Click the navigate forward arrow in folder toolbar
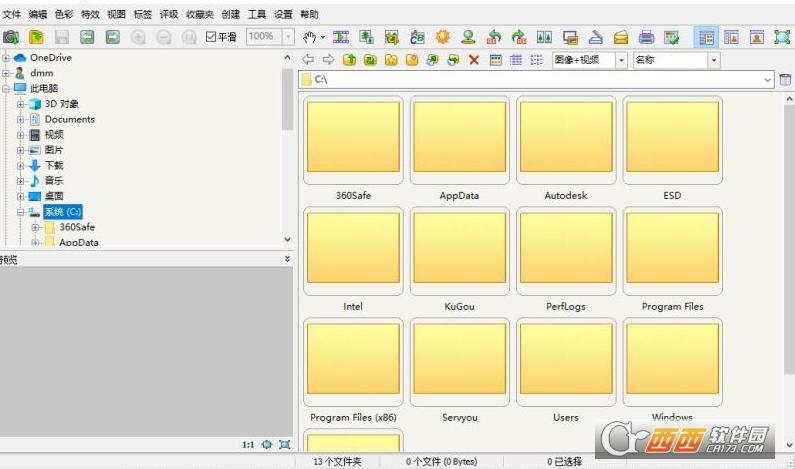Screen dimensions: 795x469 pos(329,60)
